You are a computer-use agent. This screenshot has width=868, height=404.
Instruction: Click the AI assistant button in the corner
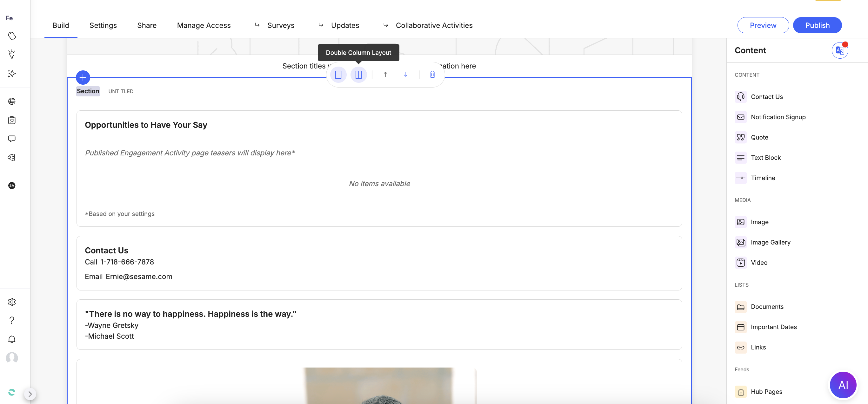pos(843,385)
